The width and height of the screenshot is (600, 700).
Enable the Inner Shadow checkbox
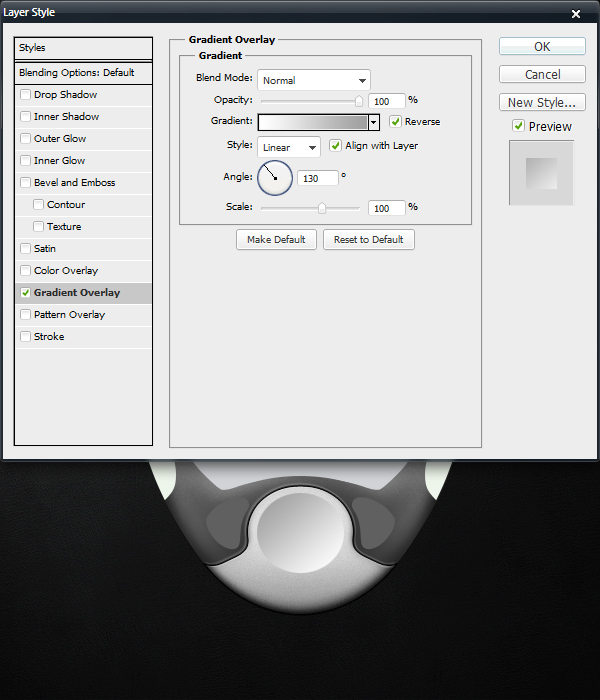[x=25, y=117]
